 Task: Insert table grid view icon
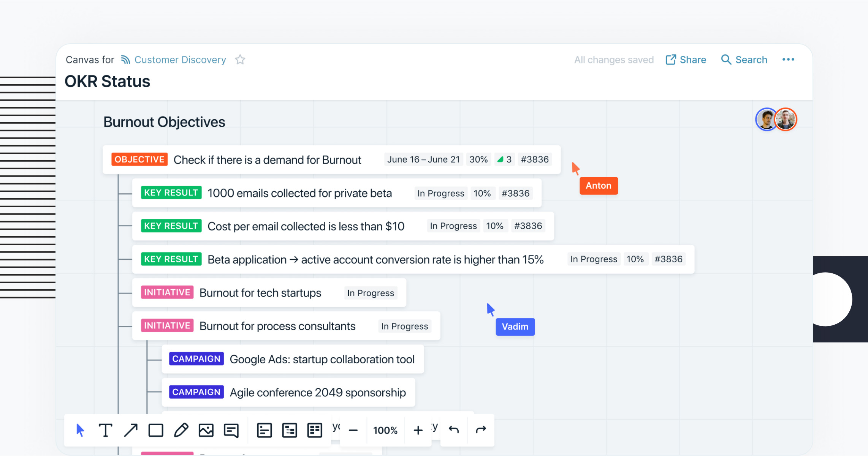tap(315, 430)
